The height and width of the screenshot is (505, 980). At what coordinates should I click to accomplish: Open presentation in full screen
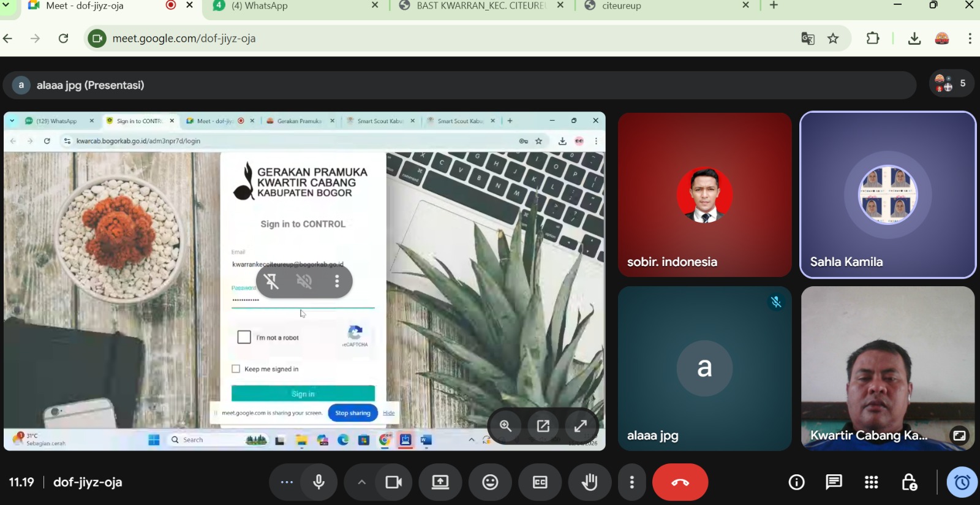click(581, 426)
